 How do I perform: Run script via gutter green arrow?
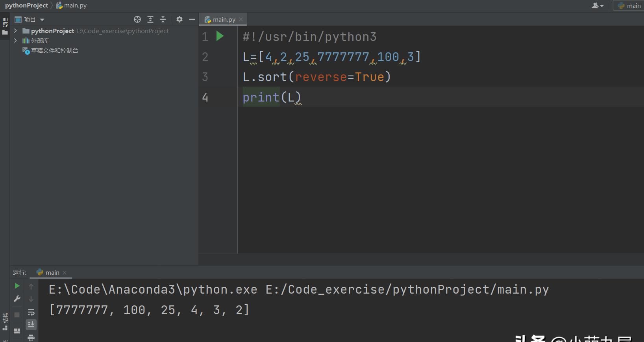tap(220, 36)
